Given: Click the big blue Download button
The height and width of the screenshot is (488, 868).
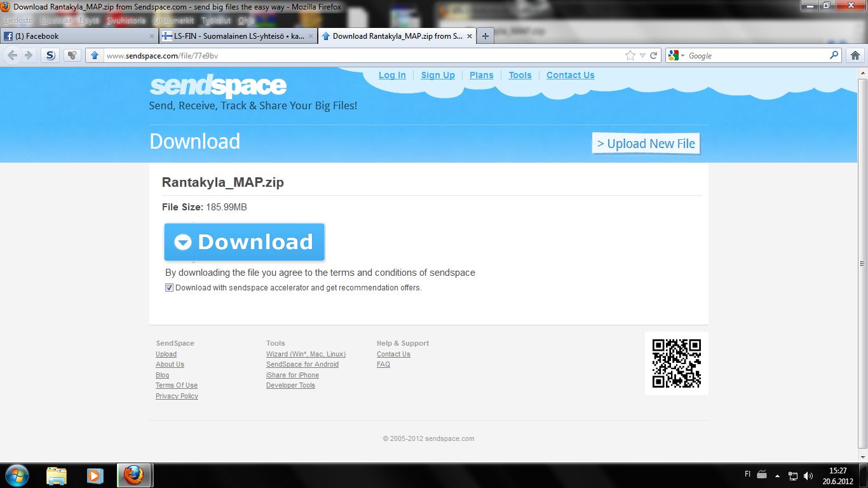Looking at the screenshot, I should (245, 242).
